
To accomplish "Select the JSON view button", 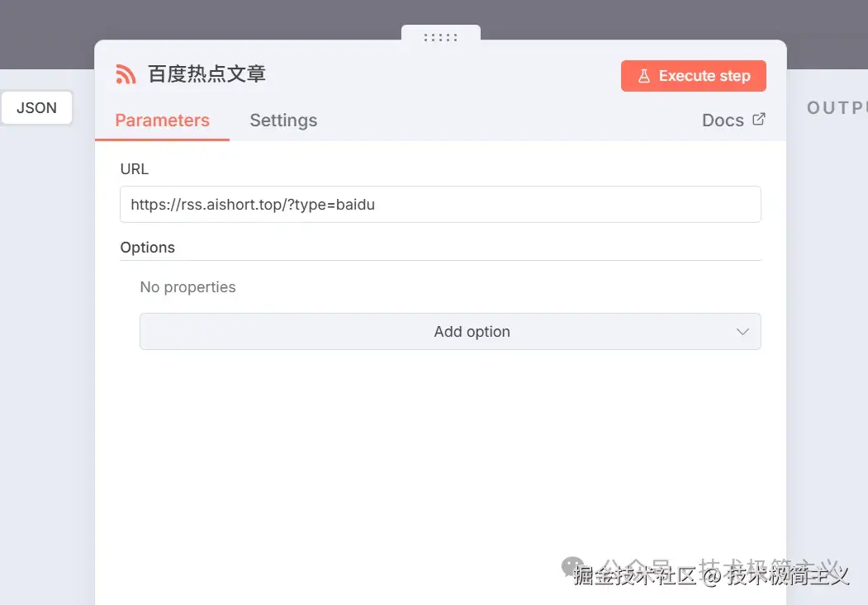I will [36, 108].
